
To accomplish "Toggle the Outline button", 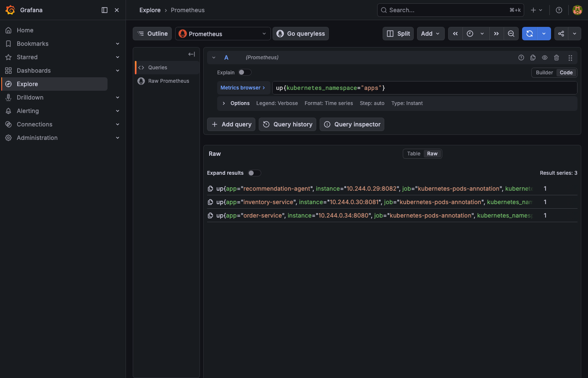I will pyautogui.click(x=152, y=34).
